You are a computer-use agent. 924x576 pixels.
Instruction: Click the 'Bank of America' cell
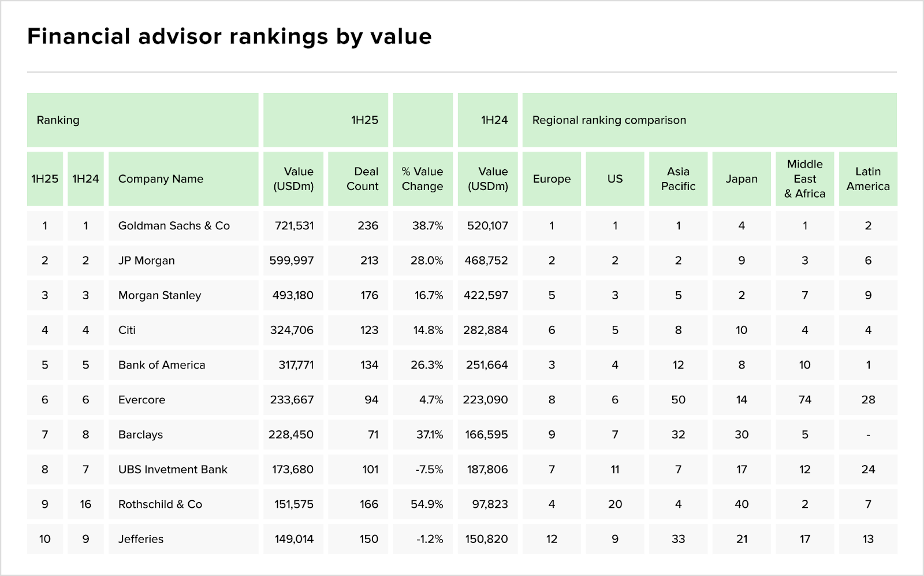click(184, 365)
